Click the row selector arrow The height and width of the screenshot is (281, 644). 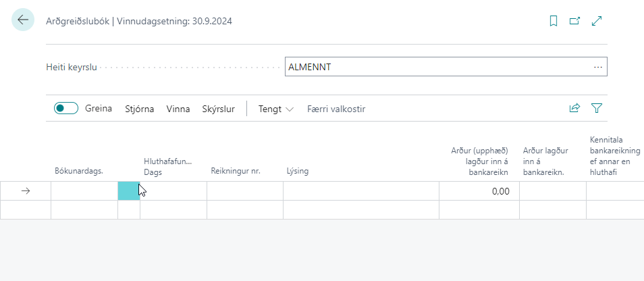click(26, 191)
